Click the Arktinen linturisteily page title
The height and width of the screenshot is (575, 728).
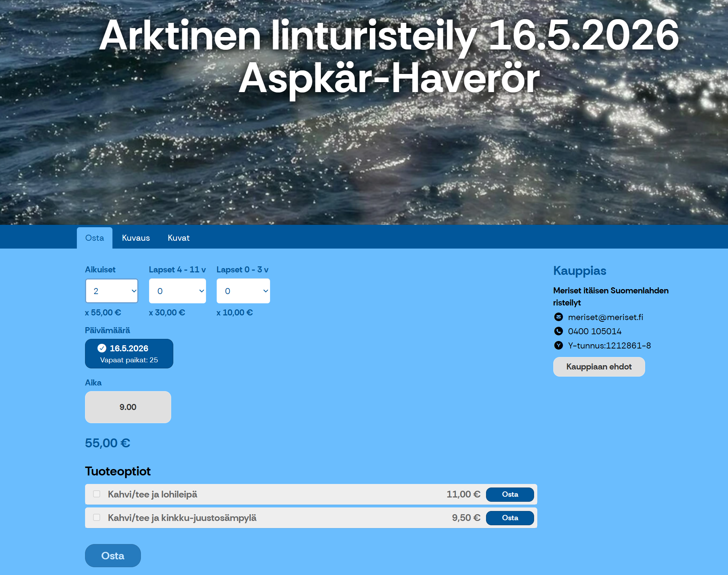(389, 56)
